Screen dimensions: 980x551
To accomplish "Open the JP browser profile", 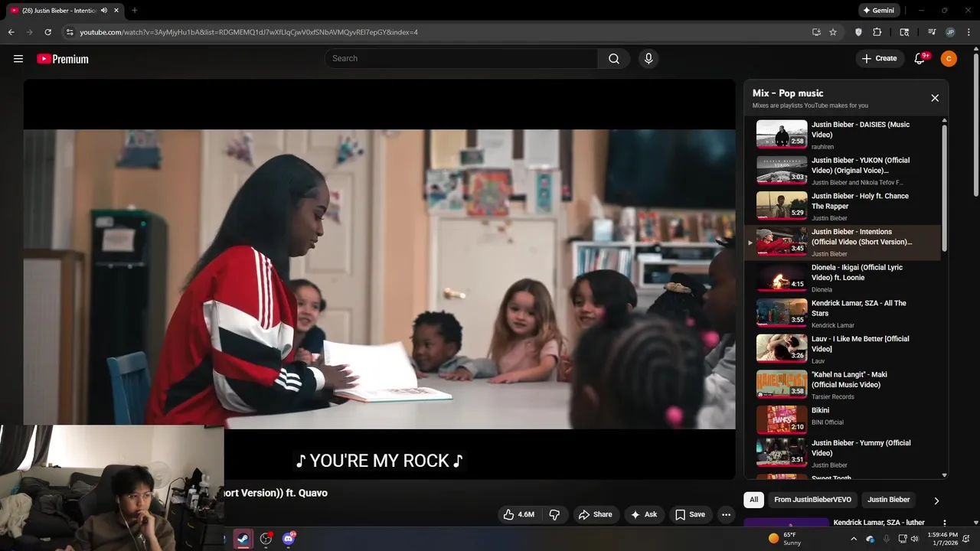I will click(950, 32).
